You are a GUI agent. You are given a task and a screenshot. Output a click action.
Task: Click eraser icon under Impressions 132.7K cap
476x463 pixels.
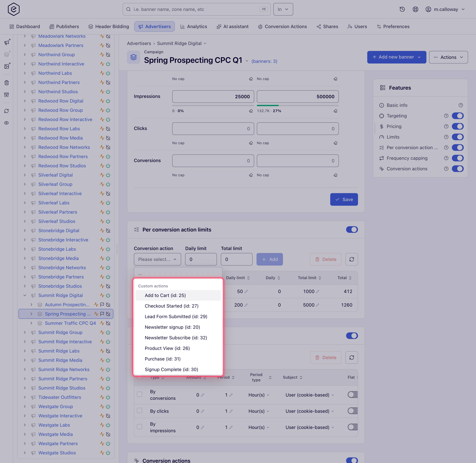tap(336, 111)
